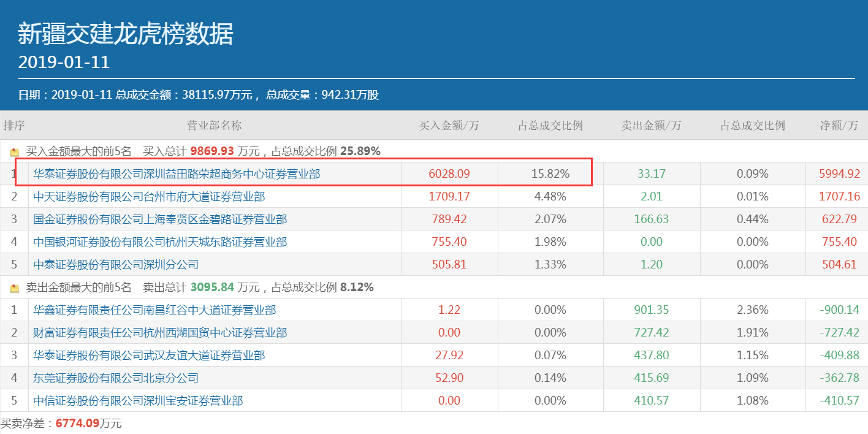Select the net amount -900.14
Screen dimensions: 868x434
[x=839, y=310]
